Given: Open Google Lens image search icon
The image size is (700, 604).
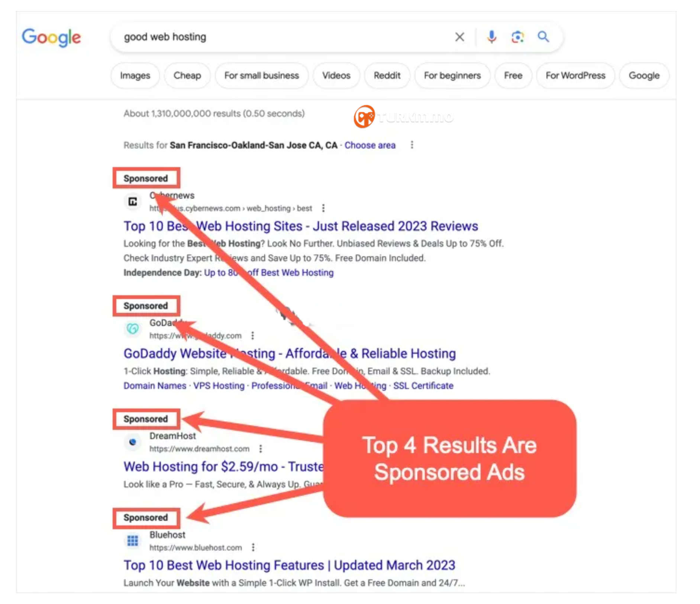Looking at the screenshot, I should (x=517, y=37).
